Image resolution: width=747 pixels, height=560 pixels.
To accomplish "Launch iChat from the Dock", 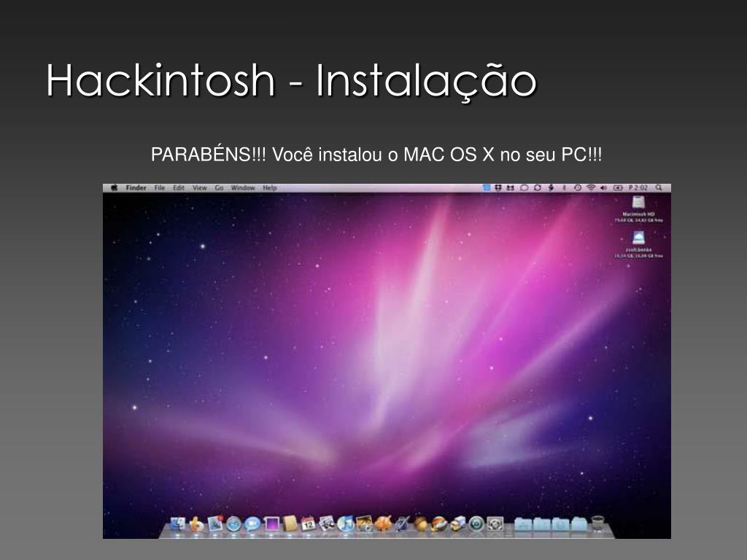I will point(252,524).
